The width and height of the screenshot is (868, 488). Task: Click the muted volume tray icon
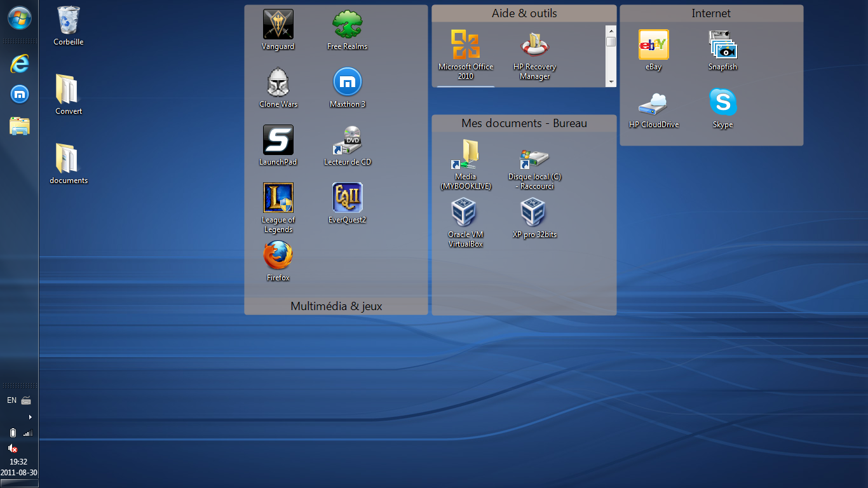click(13, 448)
